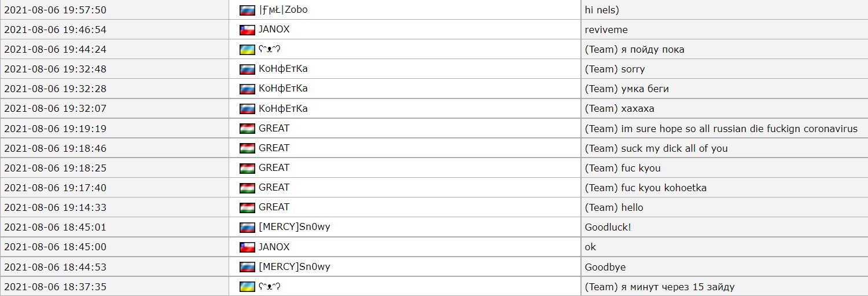The image size is (868, 296).
Task: Open player name |ƒмŁ|Zobo
Action: tap(283, 10)
